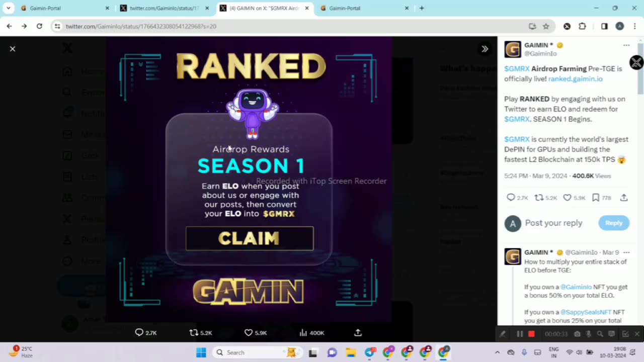The height and width of the screenshot is (362, 644).
Task: Open the @Gaiminio mention in the reply
Action: (x=576, y=287)
